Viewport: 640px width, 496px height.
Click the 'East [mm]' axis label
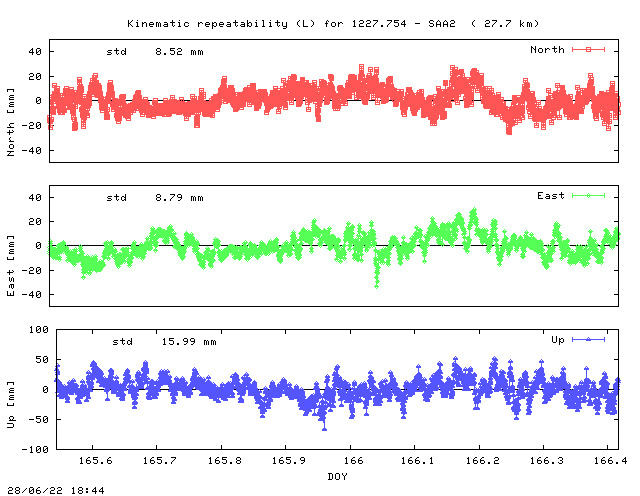[x=11, y=265]
